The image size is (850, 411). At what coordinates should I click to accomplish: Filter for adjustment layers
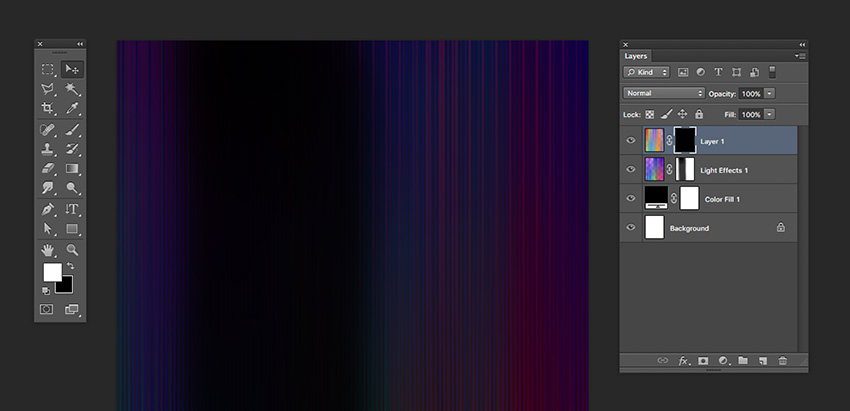click(x=700, y=72)
